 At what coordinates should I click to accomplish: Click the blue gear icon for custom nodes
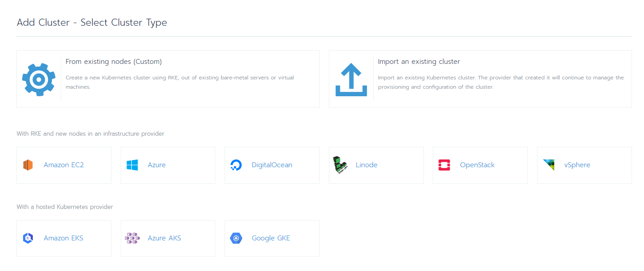tap(39, 79)
